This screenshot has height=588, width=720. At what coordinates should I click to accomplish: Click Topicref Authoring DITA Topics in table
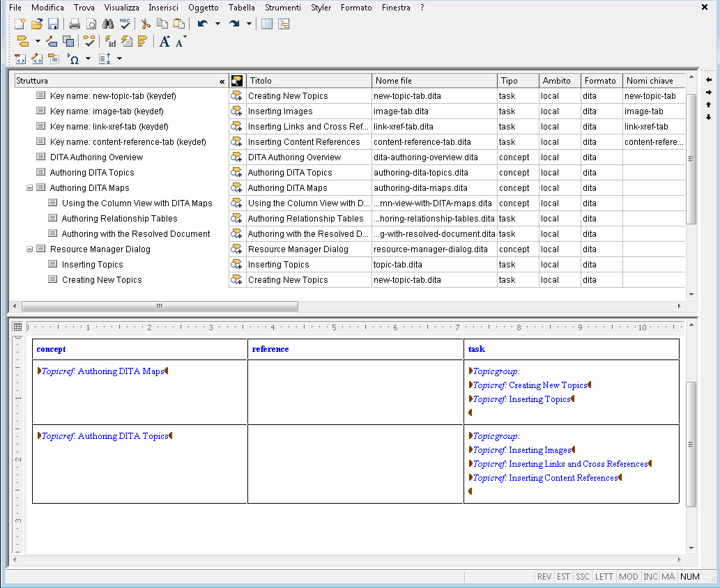(105, 436)
